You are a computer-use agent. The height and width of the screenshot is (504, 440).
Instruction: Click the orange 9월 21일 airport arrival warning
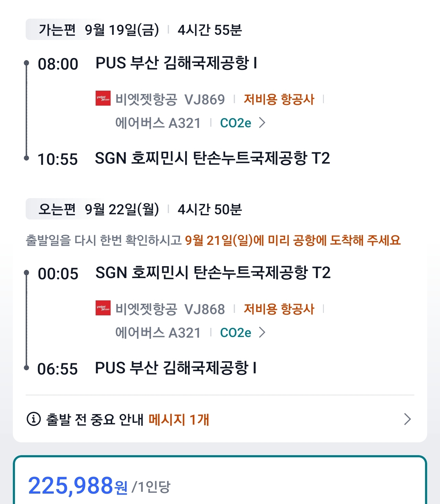(x=292, y=240)
